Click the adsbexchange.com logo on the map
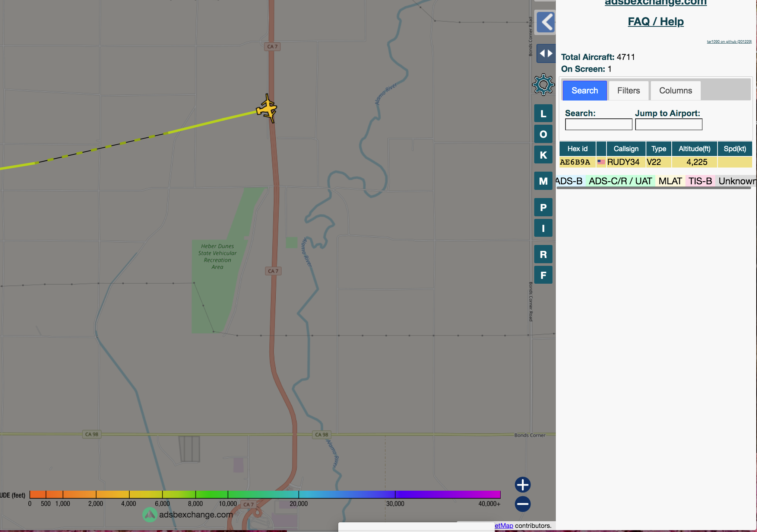Viewport: 757px width, 532px height. (x=188, y=515)
